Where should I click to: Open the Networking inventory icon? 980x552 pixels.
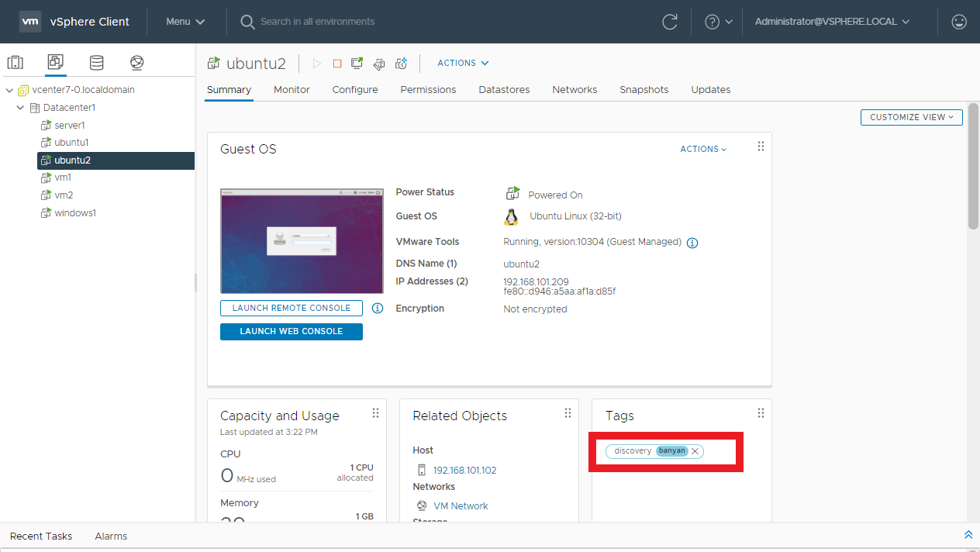[137, 63]
